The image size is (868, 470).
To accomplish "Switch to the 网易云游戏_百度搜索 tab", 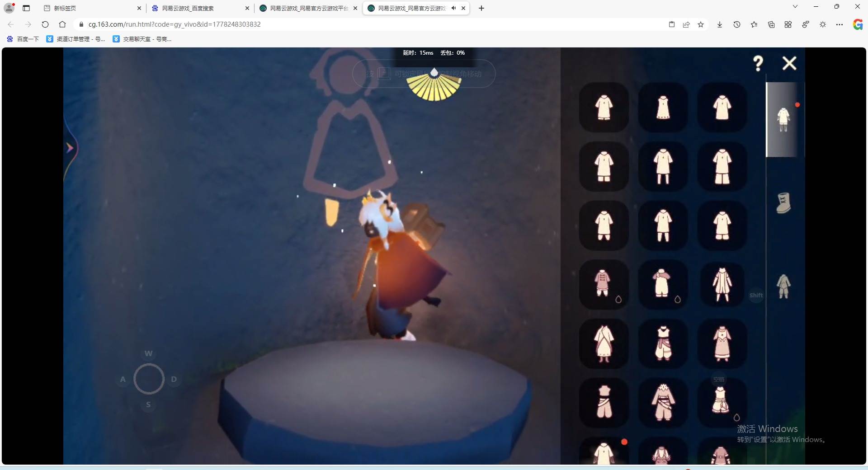I will click(201, 8).
